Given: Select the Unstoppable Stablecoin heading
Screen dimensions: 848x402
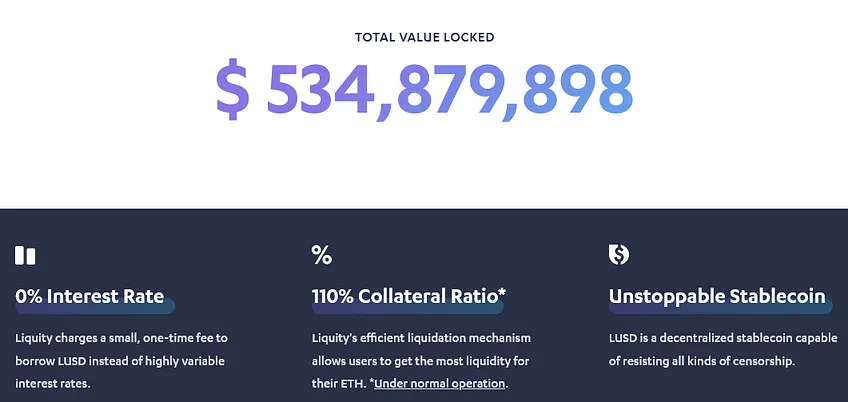Looking at the screenshot, I should pos(717,296).
